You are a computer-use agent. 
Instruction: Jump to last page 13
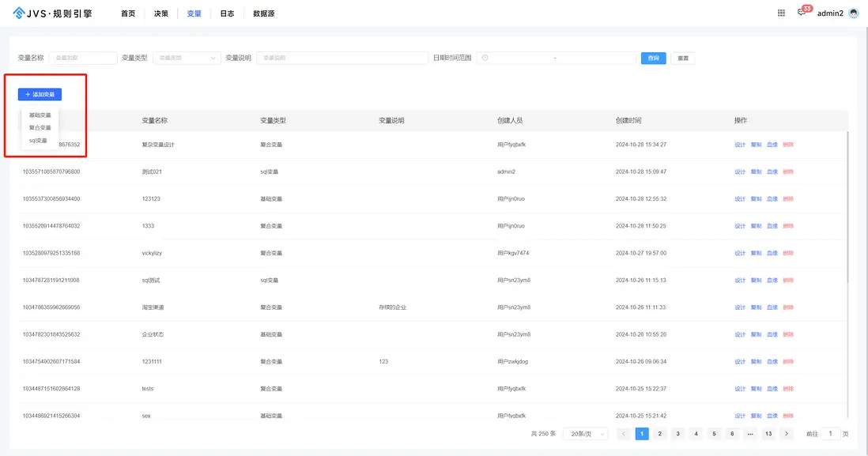point(768,434)
